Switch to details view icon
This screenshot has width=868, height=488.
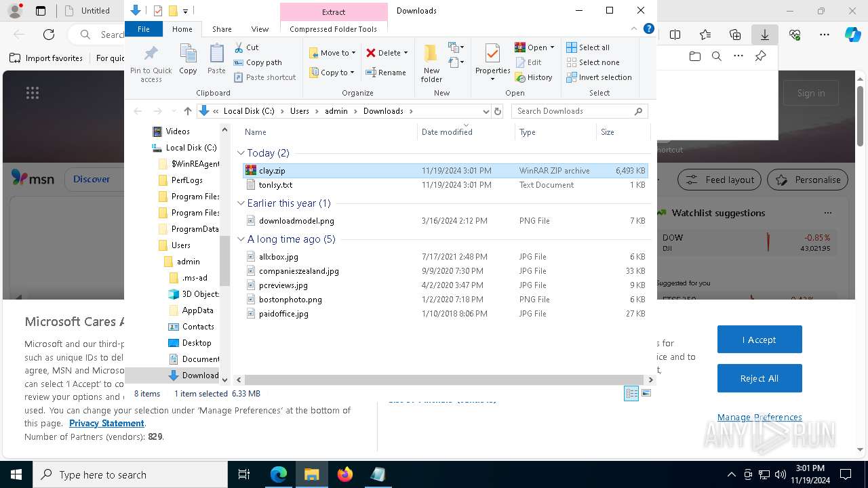pyautogui.click(x=631, y=394)
